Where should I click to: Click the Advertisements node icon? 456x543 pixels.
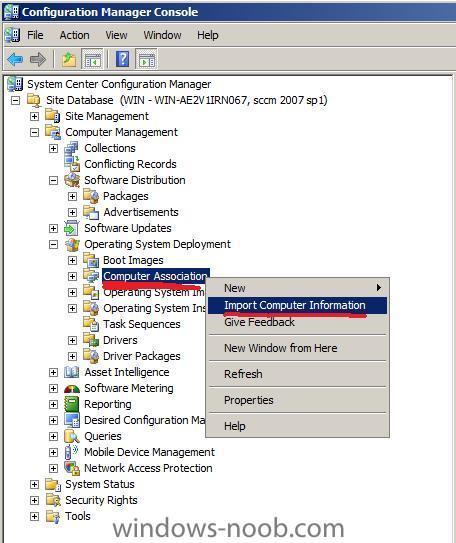coord(91,212)
